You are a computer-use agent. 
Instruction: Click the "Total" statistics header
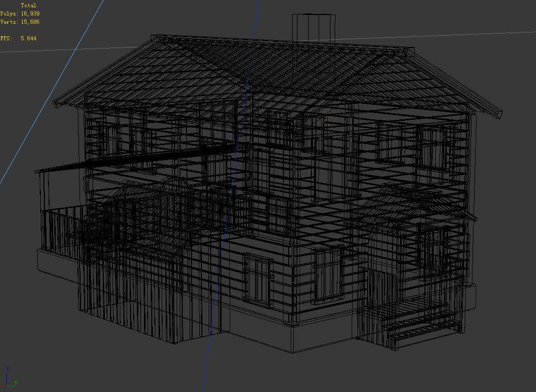pyautogui.click(x=28, y=6)
